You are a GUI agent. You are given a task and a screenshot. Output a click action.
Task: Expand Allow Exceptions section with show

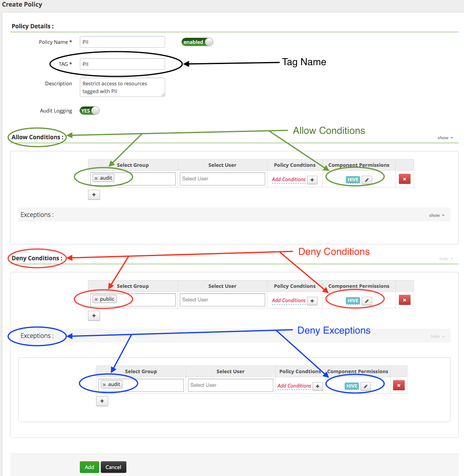436,215
